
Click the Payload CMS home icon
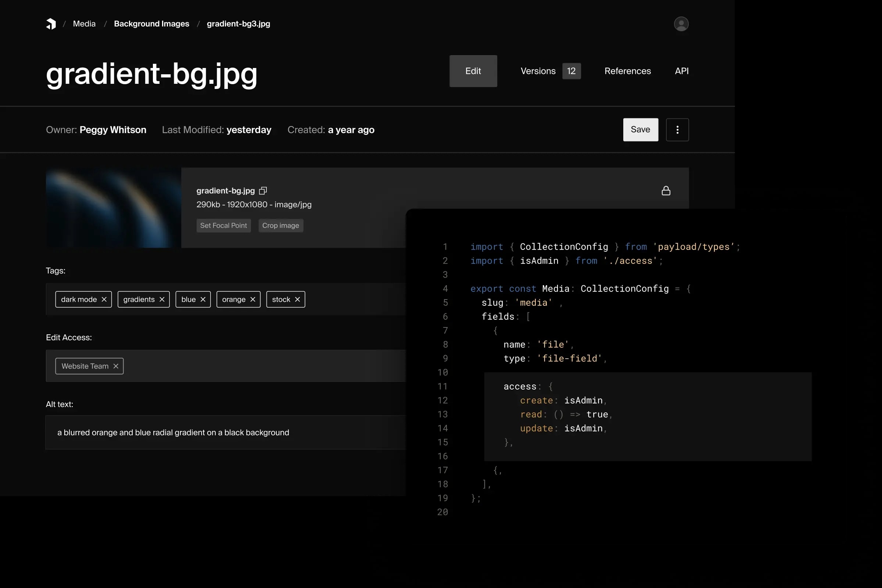pos(52,24)
